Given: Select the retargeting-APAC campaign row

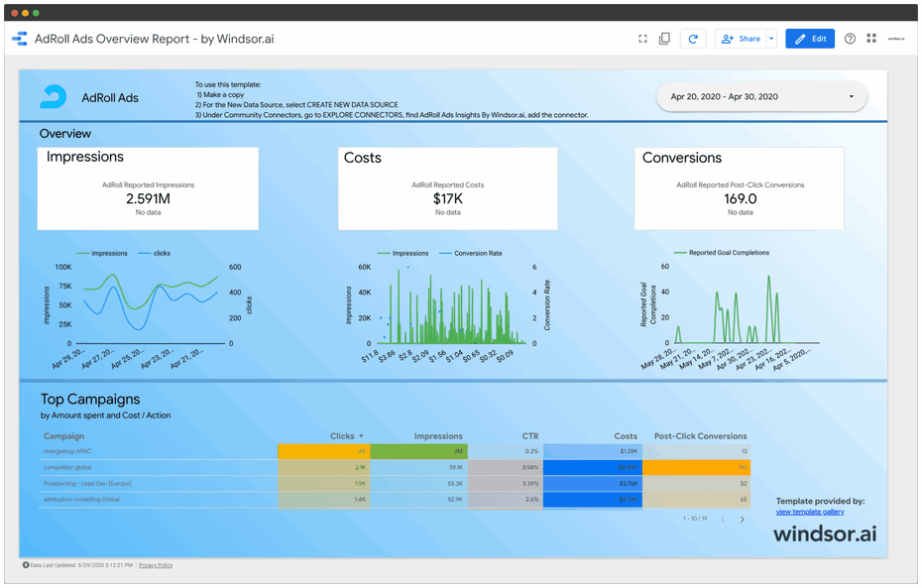Looking at the screenshot, I should tap(394, 451).
